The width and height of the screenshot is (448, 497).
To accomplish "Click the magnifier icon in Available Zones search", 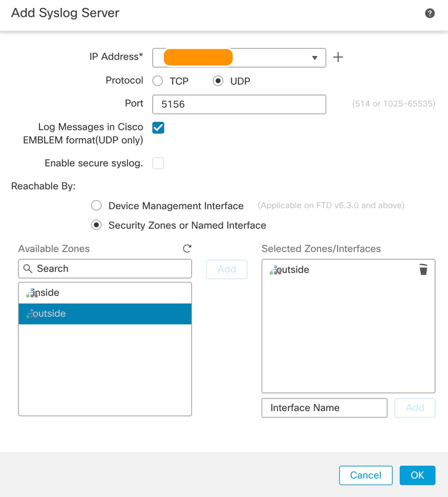I will click(x=28, y=269).
